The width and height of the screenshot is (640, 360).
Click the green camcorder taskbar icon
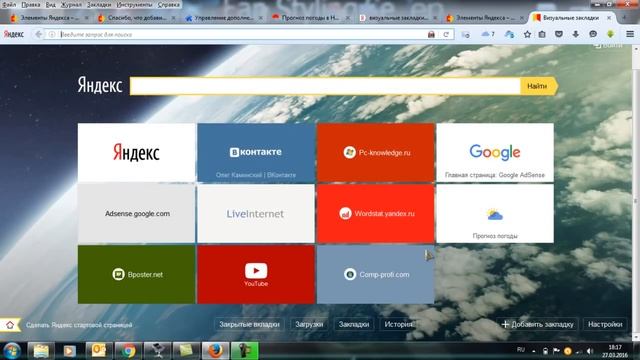tap(245, 351)
